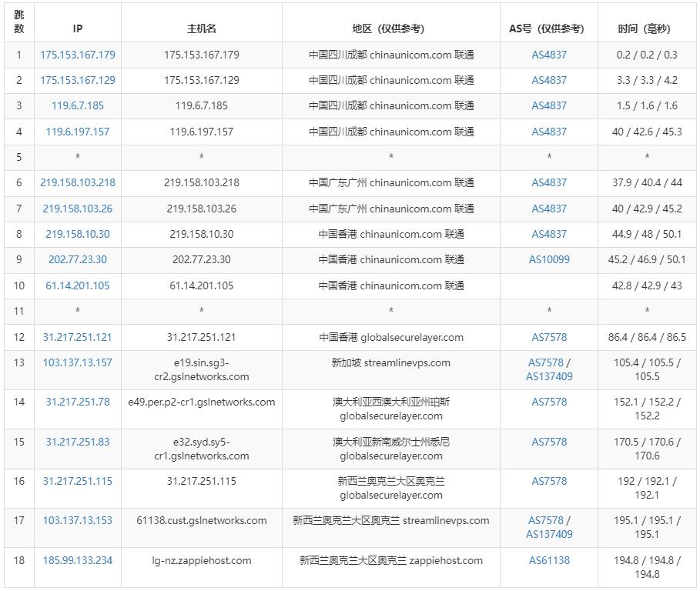Click region 中国香港 globalsecurelayer.com
This screenshot has width=700, height=591.
coord(390,337)
